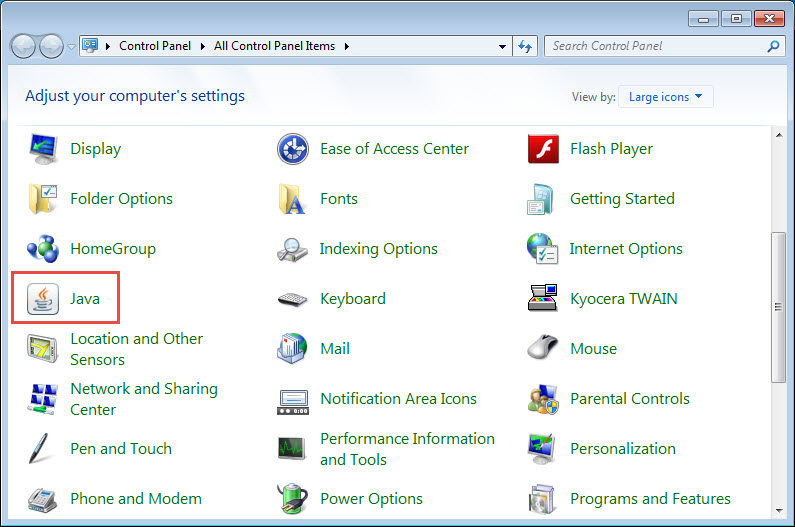This screenshot has height=527, width=795.
Task: Open the Programs and Features link
Action: (650, 498)
